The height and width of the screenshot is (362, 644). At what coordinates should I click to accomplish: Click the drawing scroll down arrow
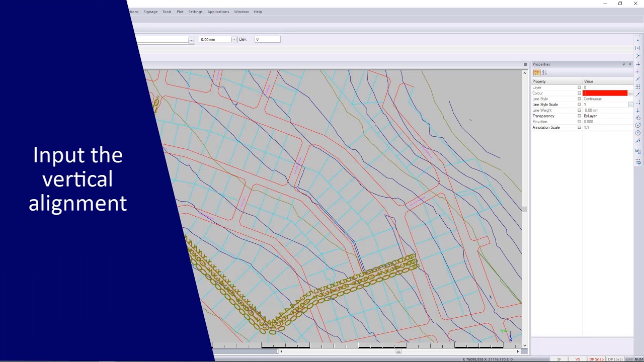tap(525, 345)
